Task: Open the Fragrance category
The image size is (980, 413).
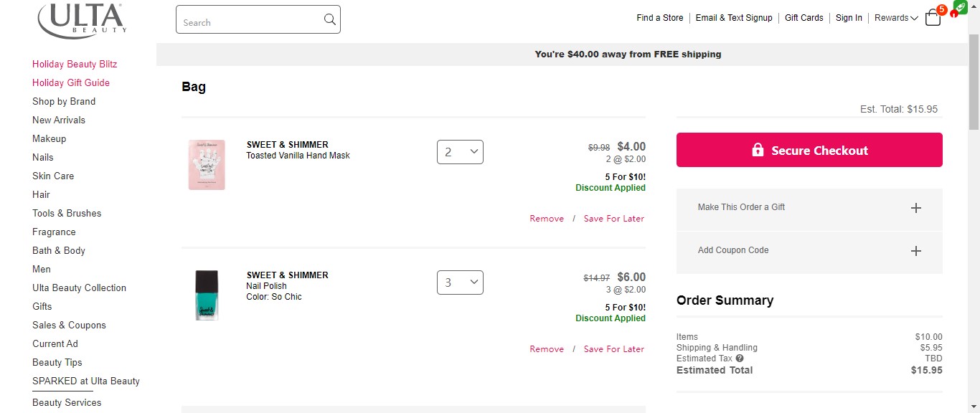Action: coord(54,232)
